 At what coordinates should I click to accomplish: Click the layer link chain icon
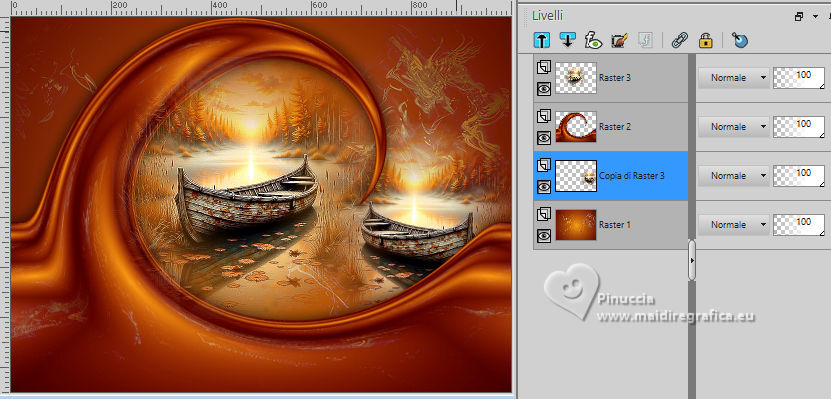679,40
